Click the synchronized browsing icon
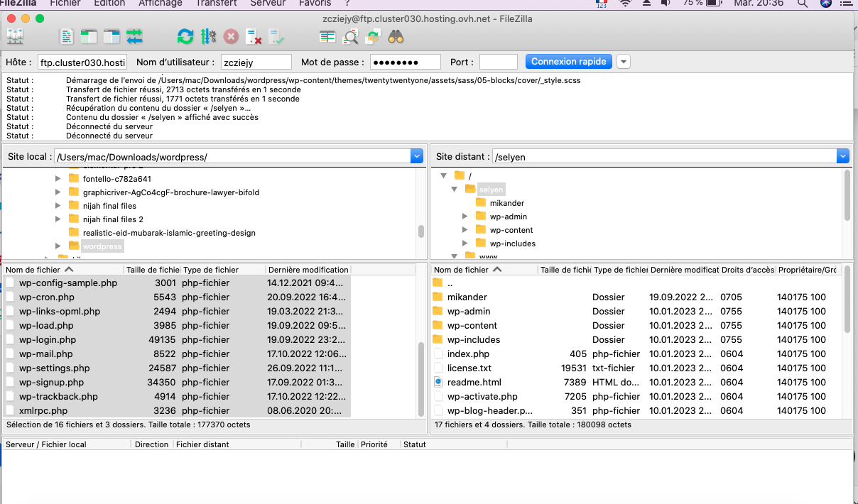The width and height of the screenshot is (858, 504). pos(373,36)
